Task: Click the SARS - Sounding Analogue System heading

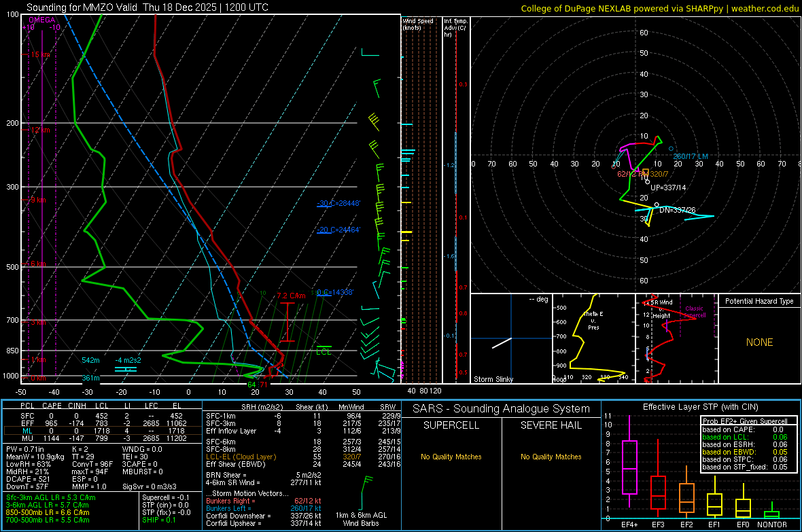Action: point(501,409)
